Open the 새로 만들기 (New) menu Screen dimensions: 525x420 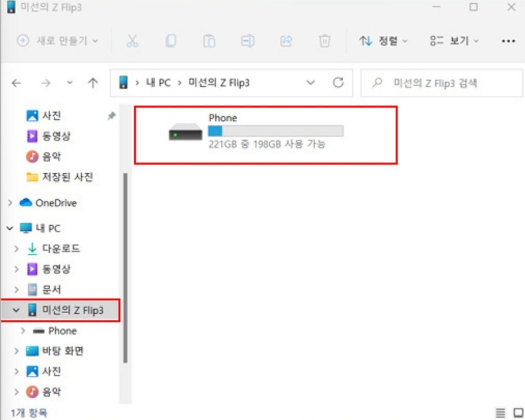[57, 41]
